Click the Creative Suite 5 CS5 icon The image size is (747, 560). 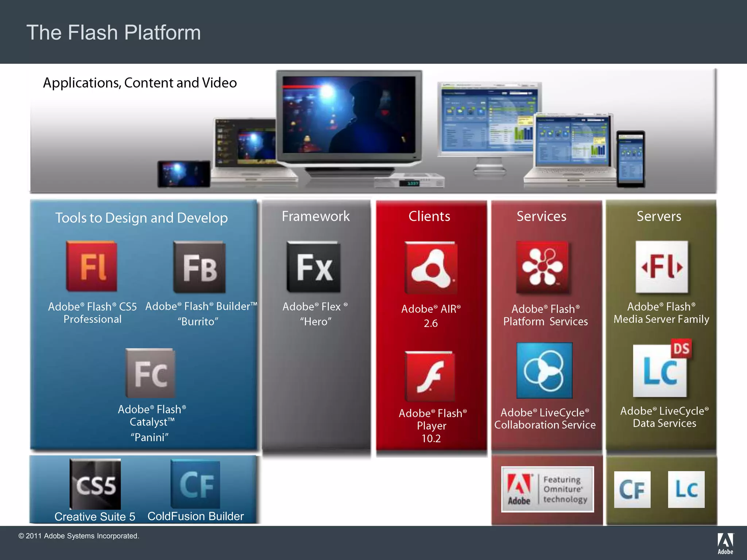point(95,484)
